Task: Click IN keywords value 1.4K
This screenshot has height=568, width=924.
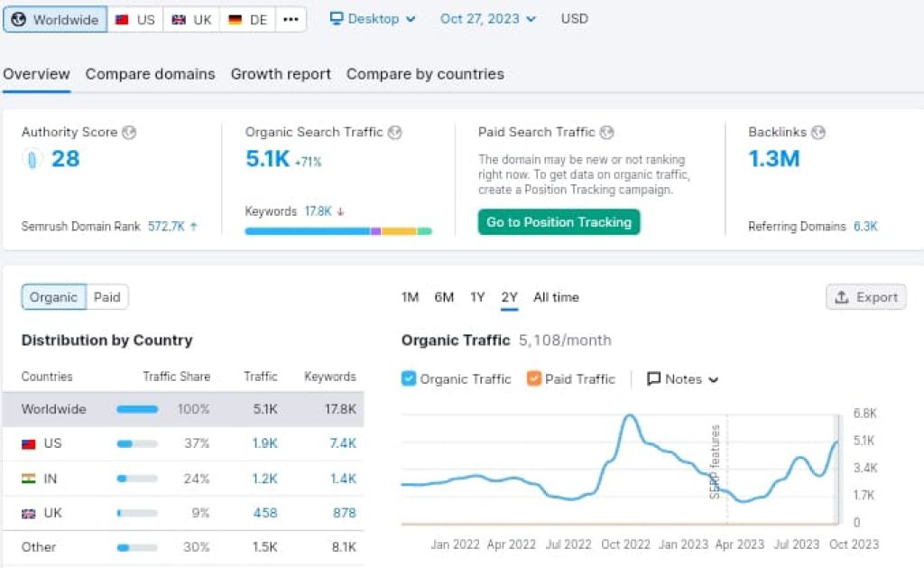Action: point(343,479)
